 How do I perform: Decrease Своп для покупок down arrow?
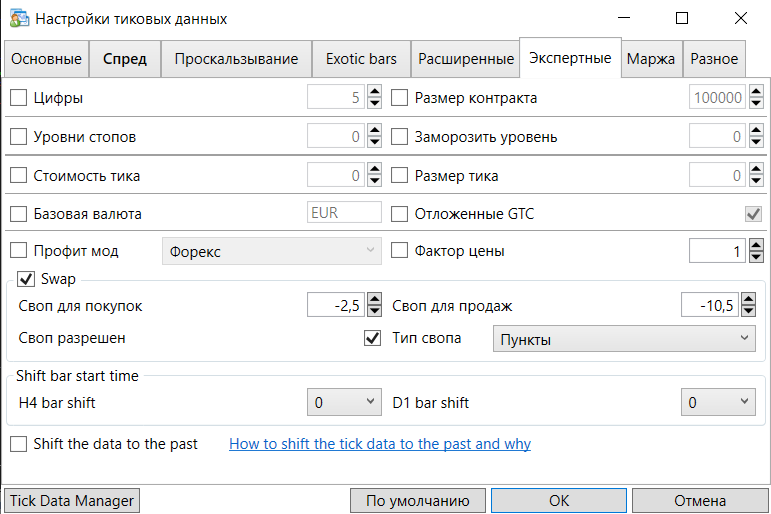(x=375, y=310)
